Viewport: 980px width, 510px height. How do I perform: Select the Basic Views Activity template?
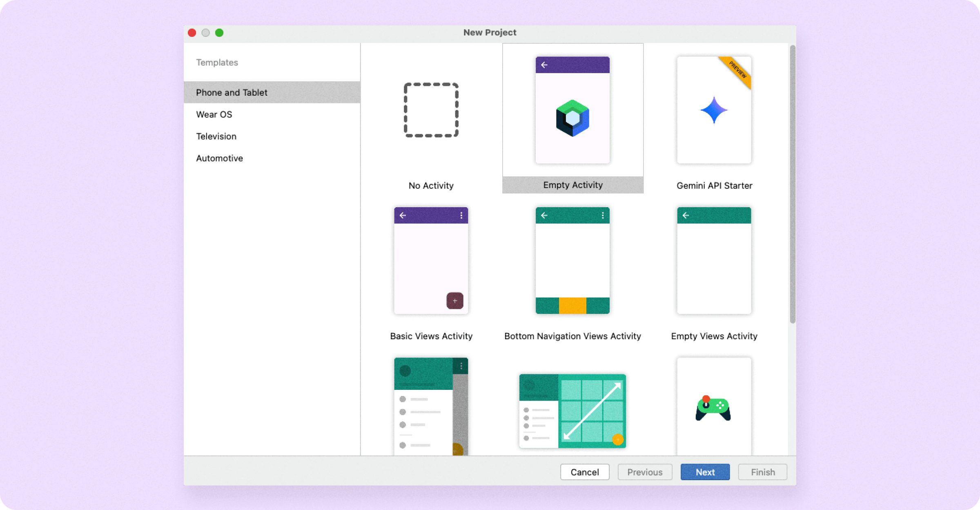coord(431,262)
